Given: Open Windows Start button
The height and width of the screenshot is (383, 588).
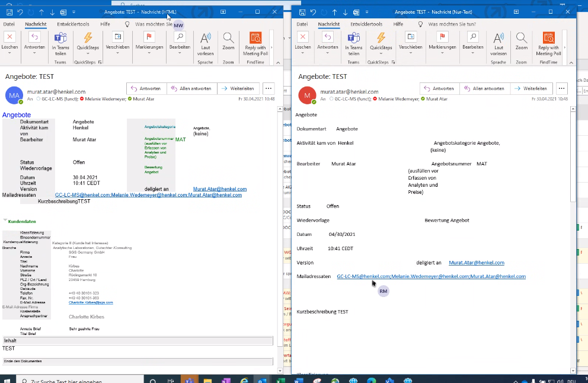Looking at the screenshot, I should pyautogui.click(x=7, y=379).
